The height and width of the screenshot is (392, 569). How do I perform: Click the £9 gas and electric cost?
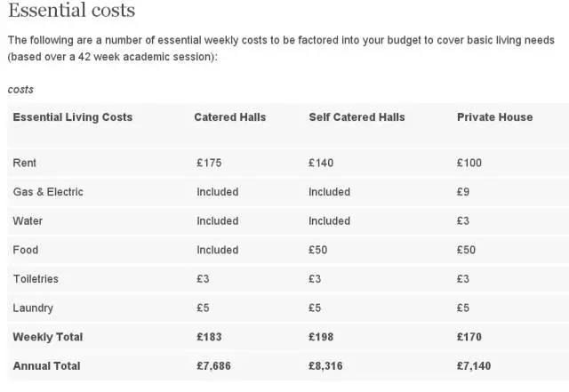tap(463, 192)
